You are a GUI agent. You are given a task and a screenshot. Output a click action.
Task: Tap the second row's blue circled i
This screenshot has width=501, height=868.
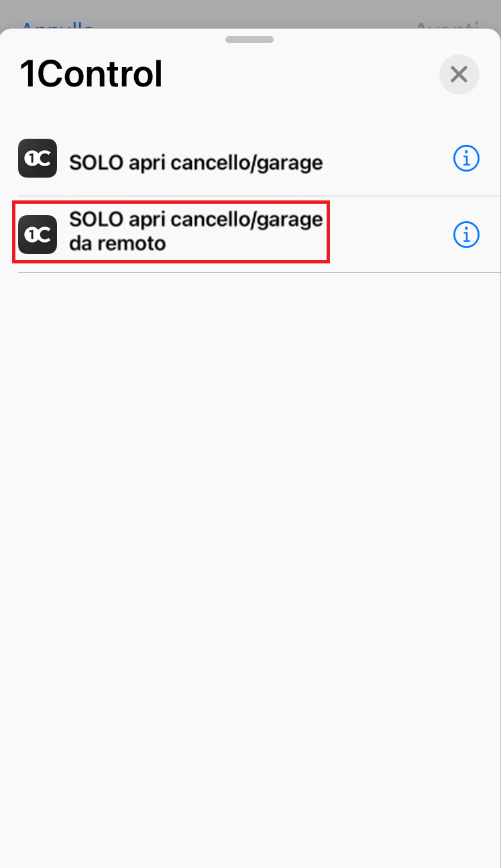[466, 235]
